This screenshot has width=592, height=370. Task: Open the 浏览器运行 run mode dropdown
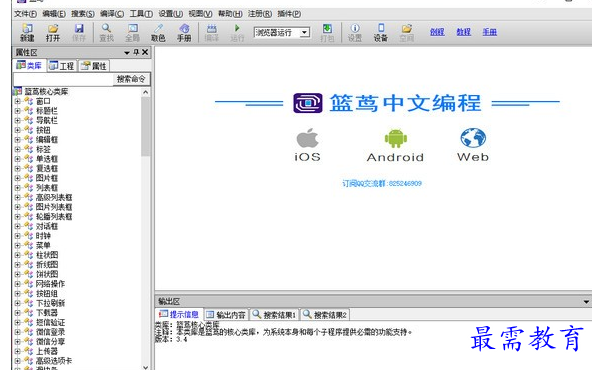[304, 32]
